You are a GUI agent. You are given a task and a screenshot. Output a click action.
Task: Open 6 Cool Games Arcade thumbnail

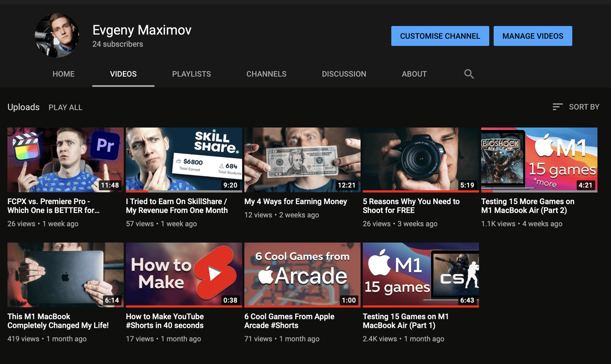tap(302, 275)
